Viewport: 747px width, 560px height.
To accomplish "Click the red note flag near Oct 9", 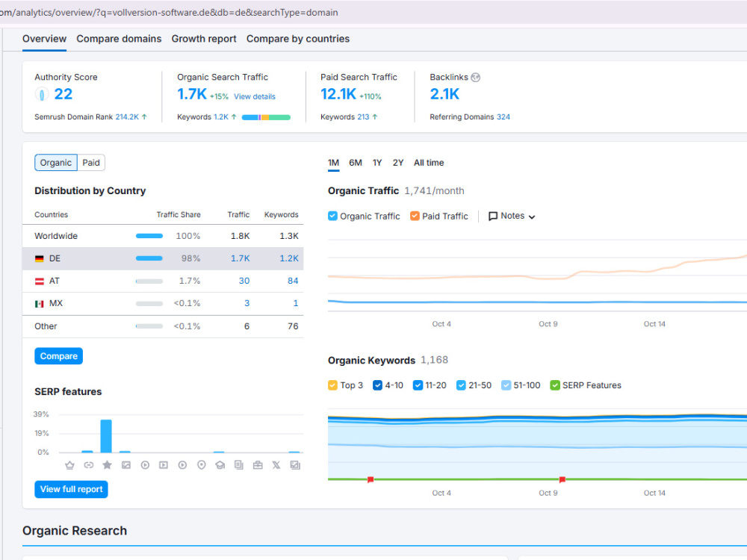I will coord(562,479).
